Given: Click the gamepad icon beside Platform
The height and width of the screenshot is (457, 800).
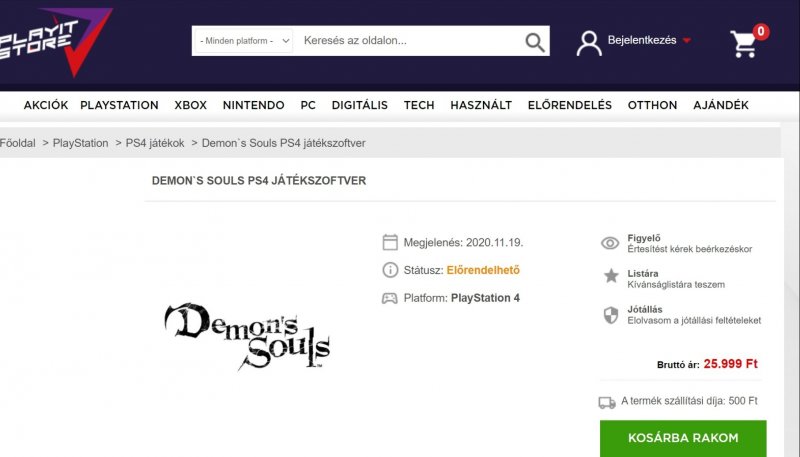Looking at the screenshot, I should 390,298.
